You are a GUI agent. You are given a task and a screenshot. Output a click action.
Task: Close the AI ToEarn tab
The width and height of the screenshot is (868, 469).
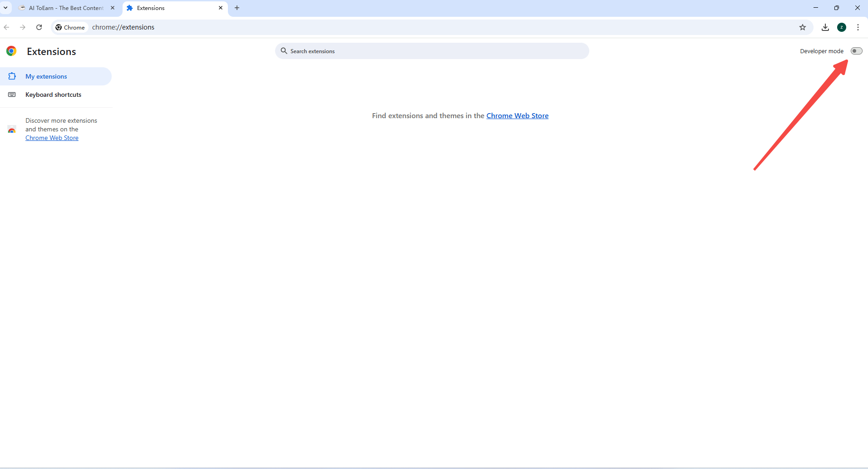coord(113,8)
